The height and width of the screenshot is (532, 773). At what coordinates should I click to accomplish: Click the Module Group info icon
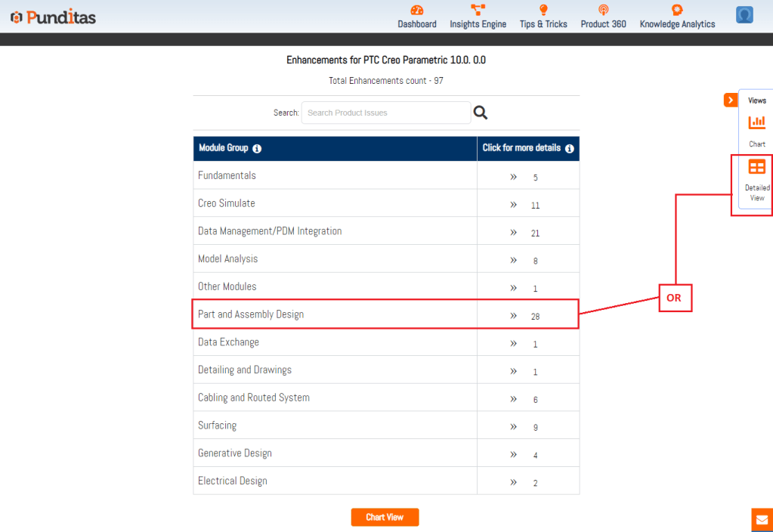[257, 149]
